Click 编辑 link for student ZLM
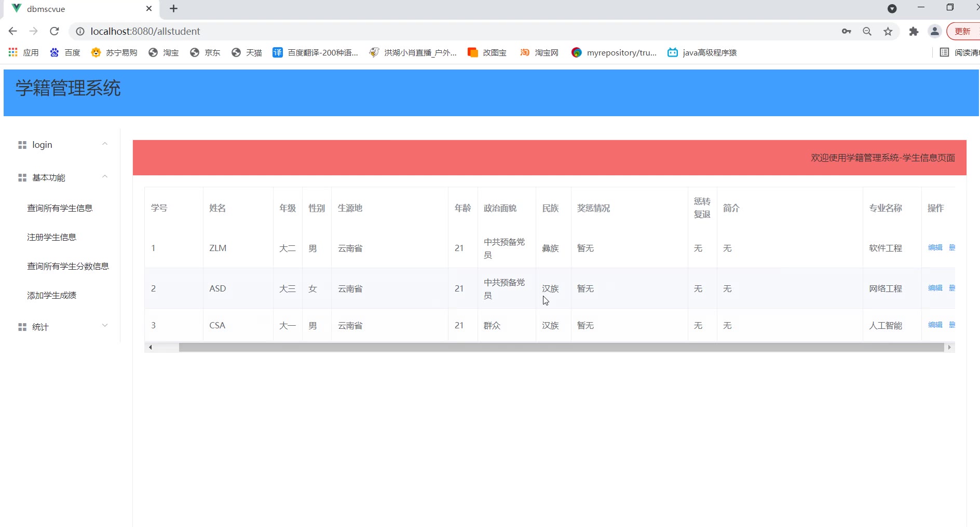This screenshot has height=527, width=980. click(x=935, y=247)
